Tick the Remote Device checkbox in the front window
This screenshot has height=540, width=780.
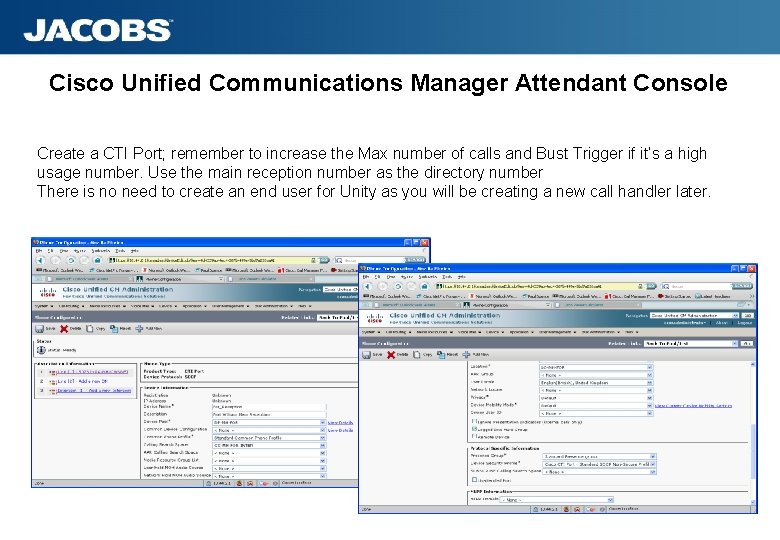coord(474,436)
